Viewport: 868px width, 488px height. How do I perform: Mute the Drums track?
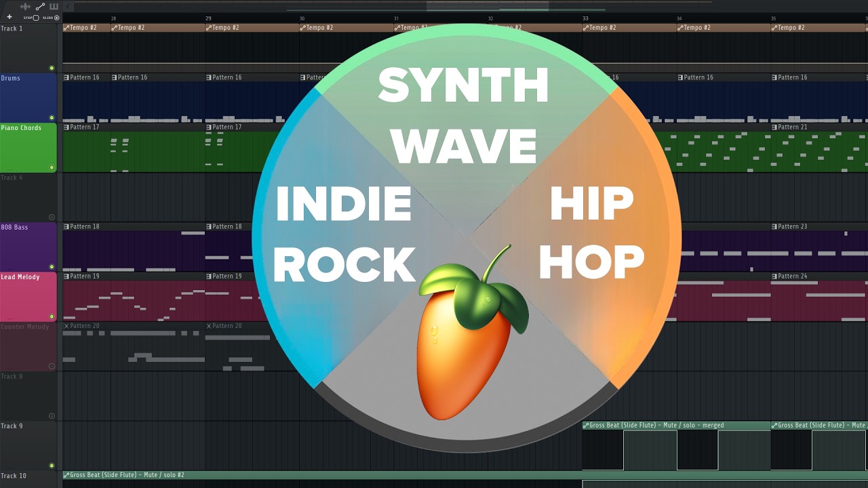[52, 118]
